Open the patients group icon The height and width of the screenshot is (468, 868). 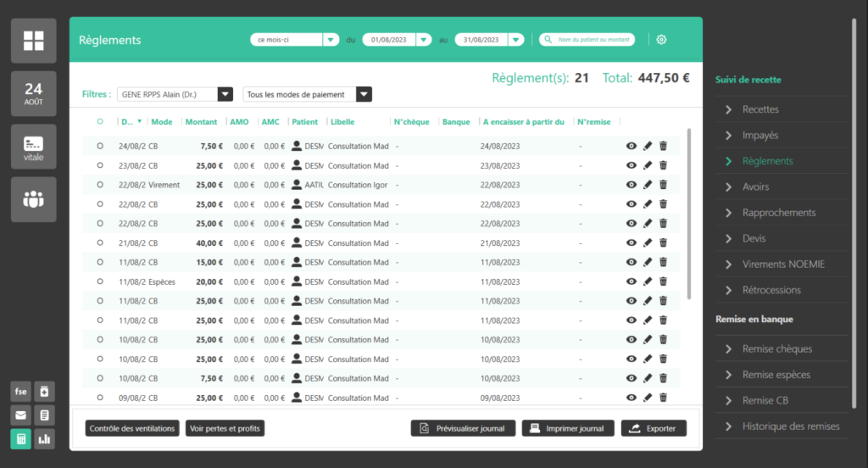tap(34, 199)
